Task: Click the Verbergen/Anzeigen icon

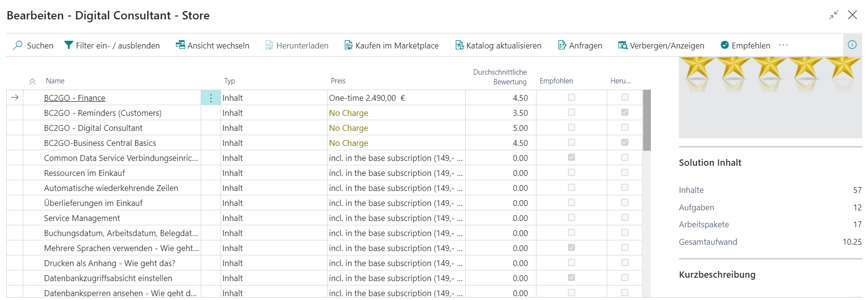Action: [x=623, y=45]
